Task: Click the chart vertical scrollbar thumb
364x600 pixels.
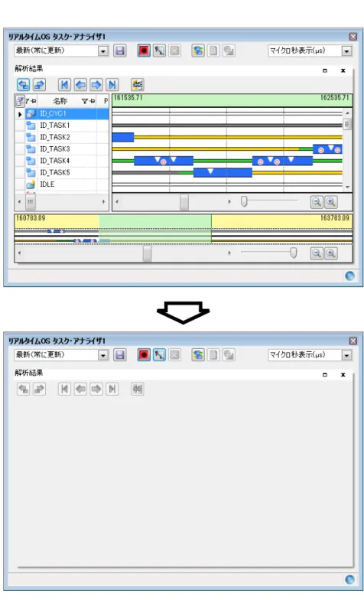Action: (x=347, y=125)
